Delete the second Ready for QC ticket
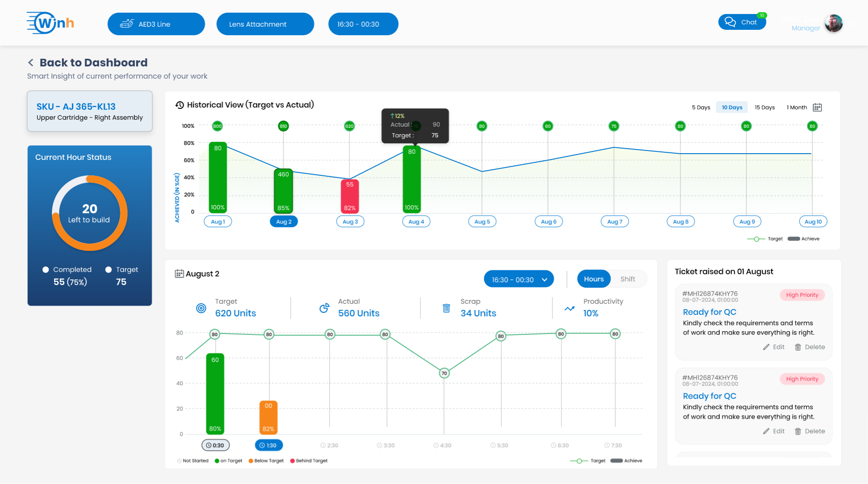Image resolution: width=868 pixels, height=484 pixels. 810,431
